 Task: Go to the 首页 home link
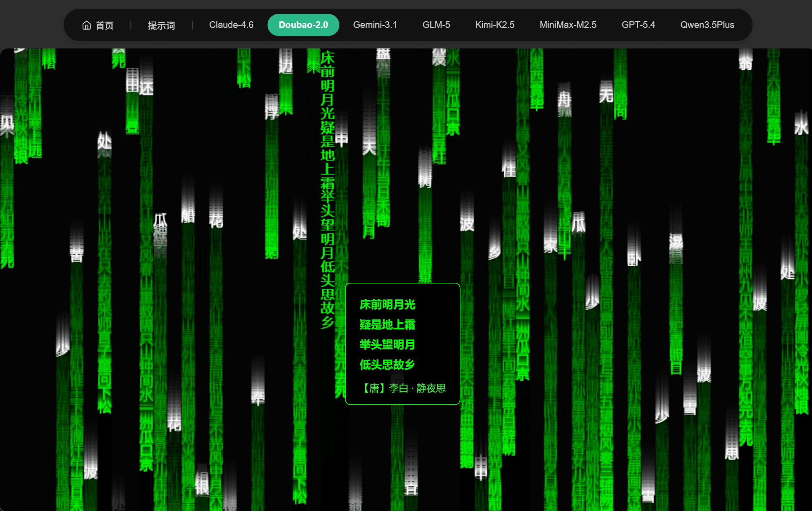tap(105, 25)
